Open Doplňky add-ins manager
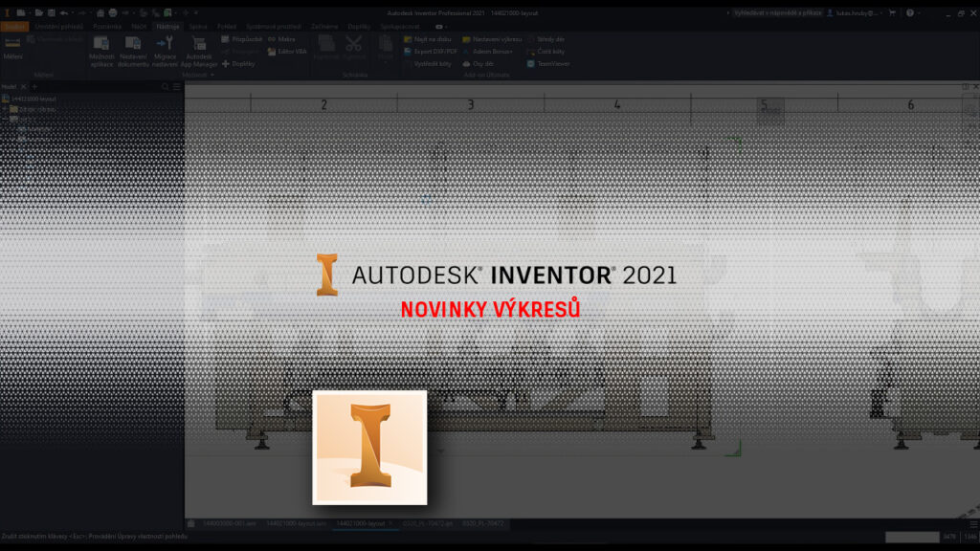Image resolution: width=980 pixels, height=551 pixels. coord(238,64)
